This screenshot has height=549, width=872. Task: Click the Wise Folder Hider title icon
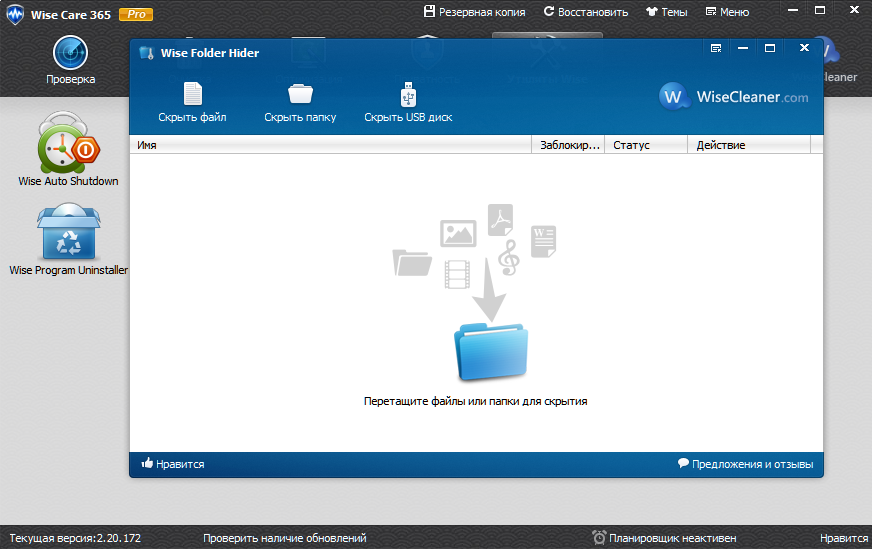[146, 53]
